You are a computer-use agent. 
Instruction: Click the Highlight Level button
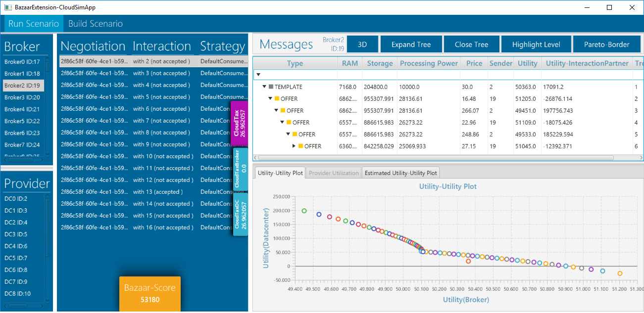pos(536,45)
